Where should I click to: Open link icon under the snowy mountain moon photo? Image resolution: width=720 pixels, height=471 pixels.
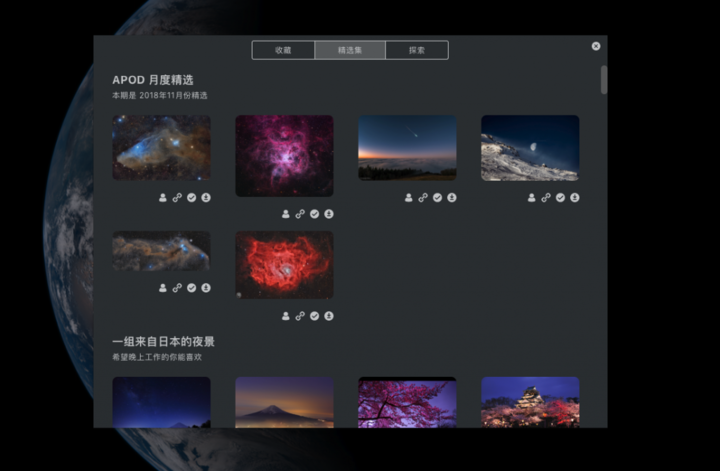click(x=546, y=197)
